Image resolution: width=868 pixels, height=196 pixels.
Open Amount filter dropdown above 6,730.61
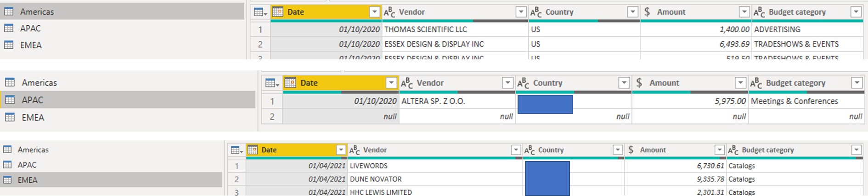tap(720, 150)
